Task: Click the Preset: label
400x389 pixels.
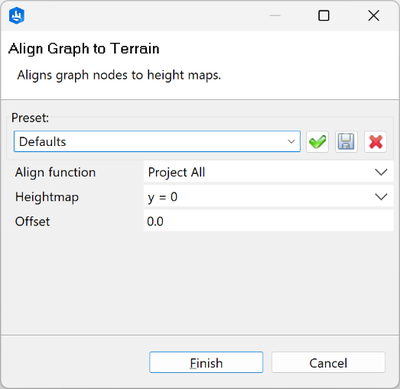Action: coord(30,118)
